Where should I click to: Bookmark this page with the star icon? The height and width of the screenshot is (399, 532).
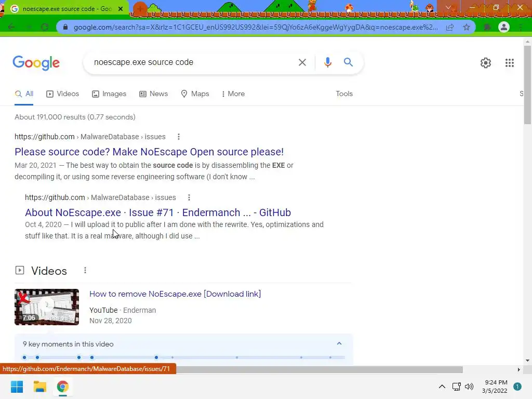[x=467, y=27]
